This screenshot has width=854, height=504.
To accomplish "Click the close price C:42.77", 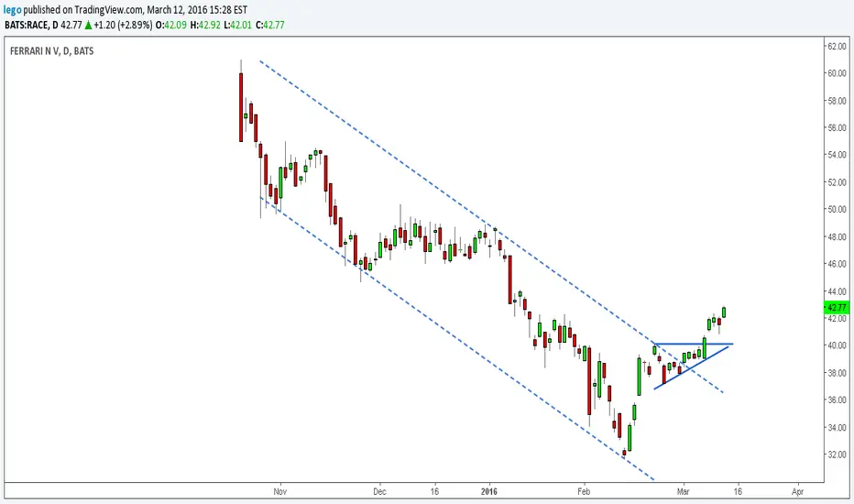I will (270, 25).
